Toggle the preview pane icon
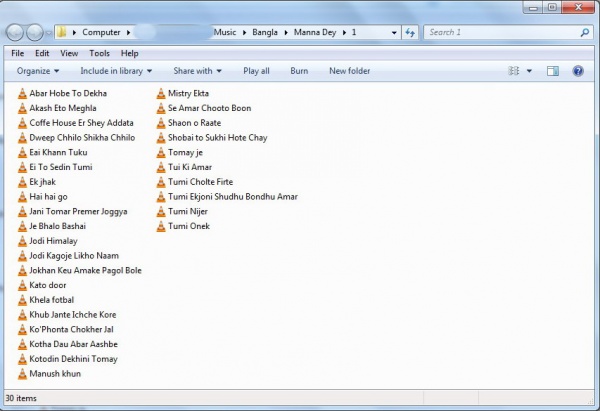The width and height of the screenshot is (600, 411). click(x=552, y=71)
